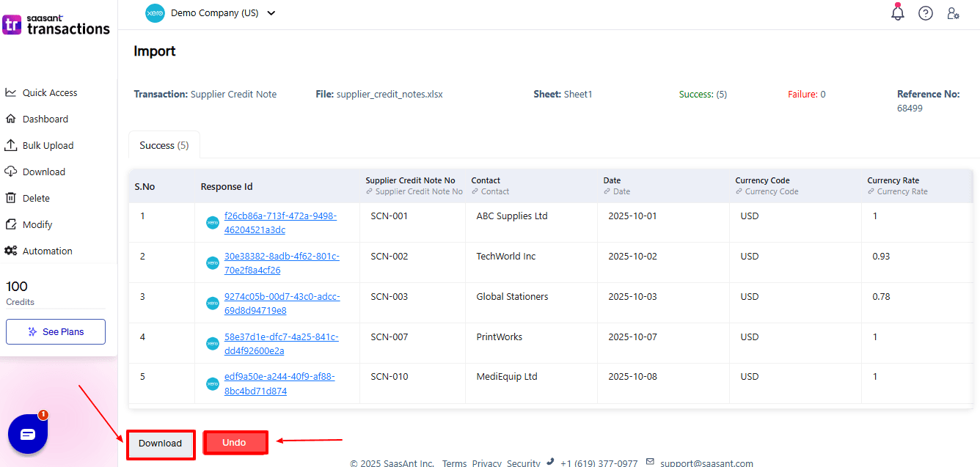The height and width of the screenshot is (467, 980).
Task: Click the Xero logo beside Demo Company
Action: coord(155,13)
